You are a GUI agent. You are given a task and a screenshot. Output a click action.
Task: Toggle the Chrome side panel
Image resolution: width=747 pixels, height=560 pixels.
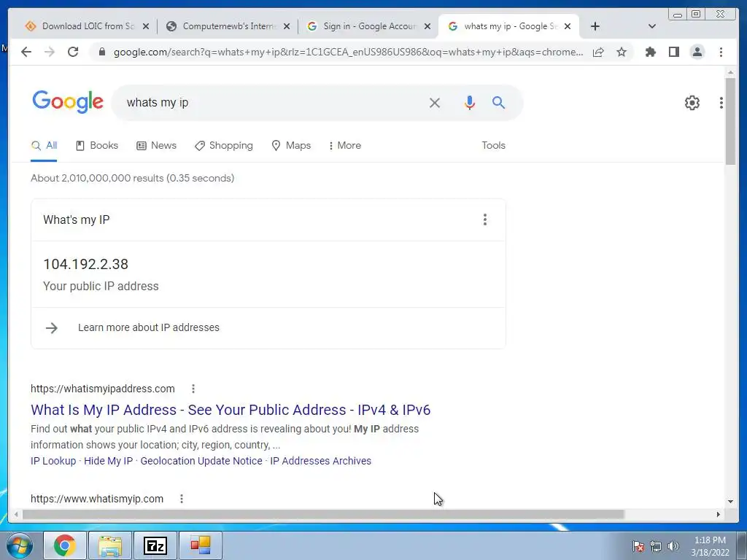tap(673, 52)
